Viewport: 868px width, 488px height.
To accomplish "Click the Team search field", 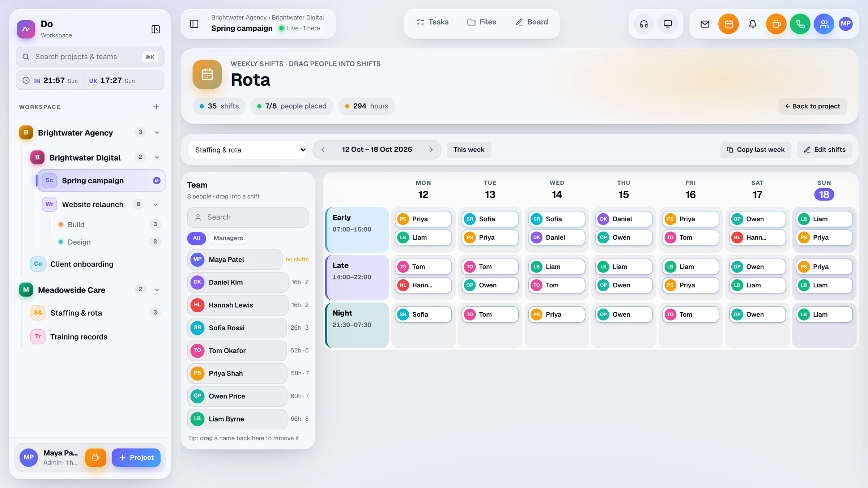I will coord(248,217).
